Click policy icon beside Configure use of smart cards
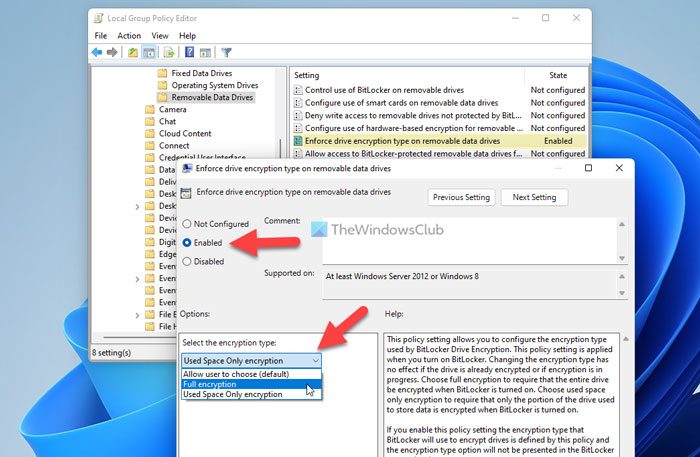This screenshot has height=457, width=700. [298, 103]
